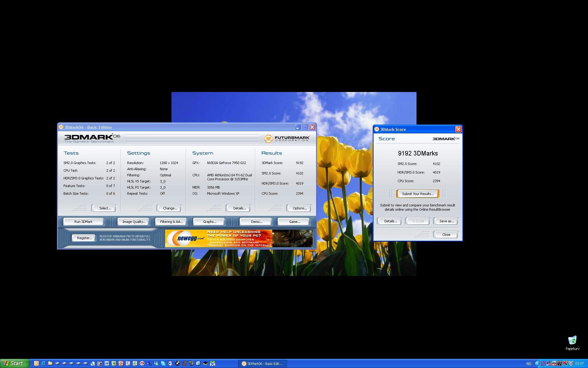
Task: Click Select... under Tests
Action: point(105,208)
